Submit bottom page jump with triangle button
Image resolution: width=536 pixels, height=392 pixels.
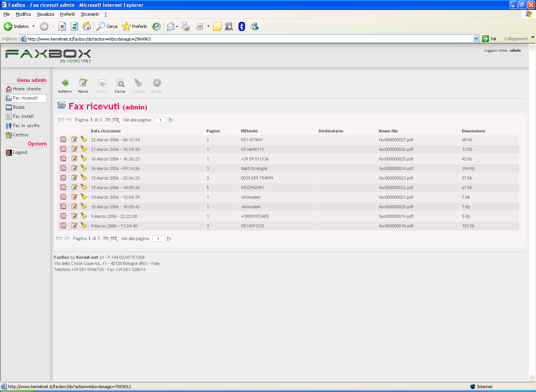169,238
